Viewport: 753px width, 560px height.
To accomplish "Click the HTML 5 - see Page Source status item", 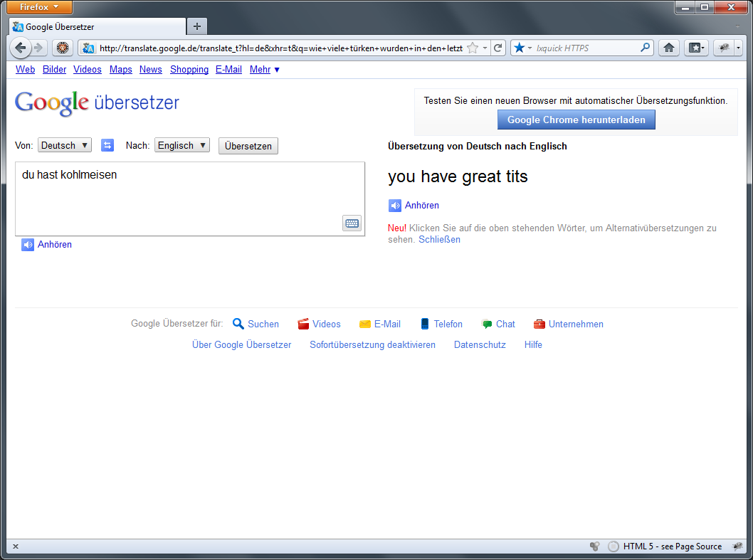I will 673,546.
